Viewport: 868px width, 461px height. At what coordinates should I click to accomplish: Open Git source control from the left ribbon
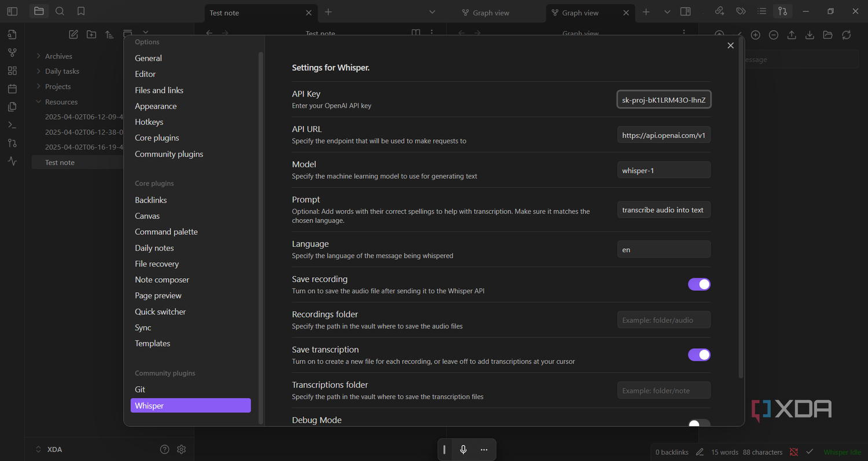(12, 143)
